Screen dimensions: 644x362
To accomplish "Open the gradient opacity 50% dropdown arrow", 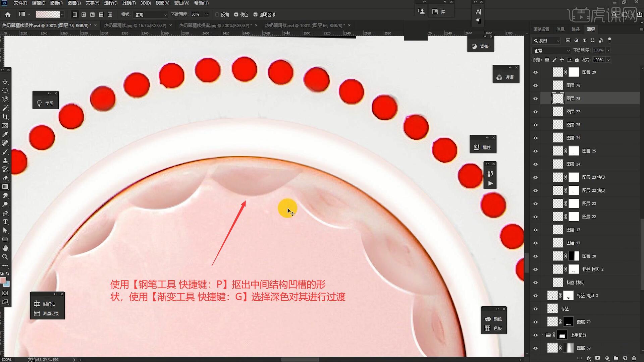I will (206, 14).
